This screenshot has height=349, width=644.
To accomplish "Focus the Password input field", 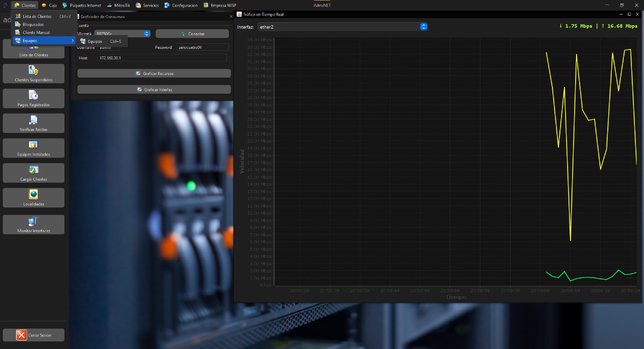I will [x=203, y=47].
